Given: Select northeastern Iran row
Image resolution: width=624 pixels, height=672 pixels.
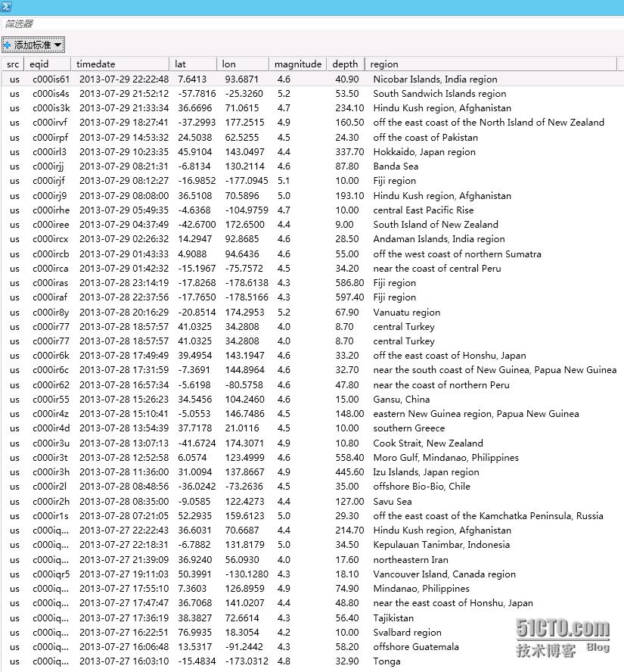Looking at the screenshot, I should tap(312, 560).
